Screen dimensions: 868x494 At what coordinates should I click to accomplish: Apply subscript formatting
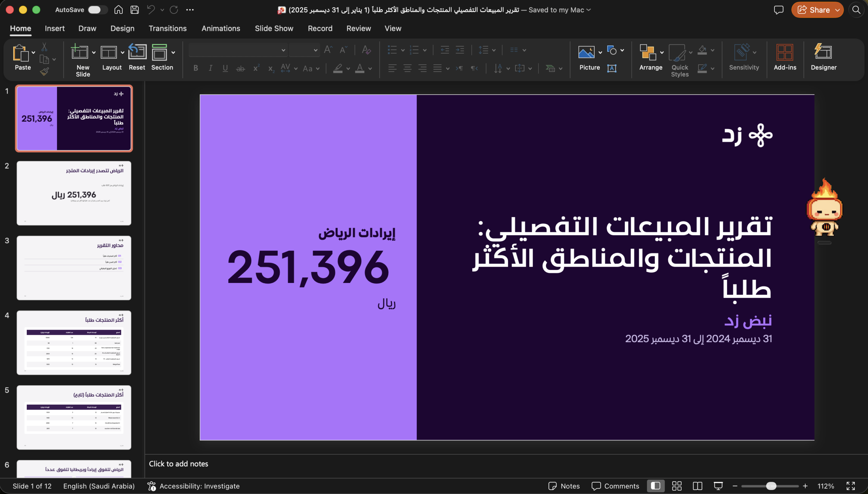[271, 68]
